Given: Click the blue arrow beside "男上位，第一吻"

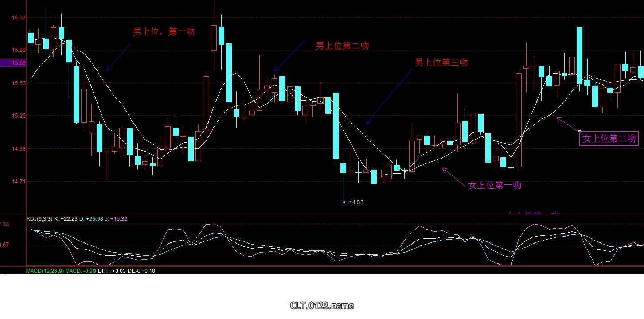Looking at the screenshot, I should (x=118, y=57).
